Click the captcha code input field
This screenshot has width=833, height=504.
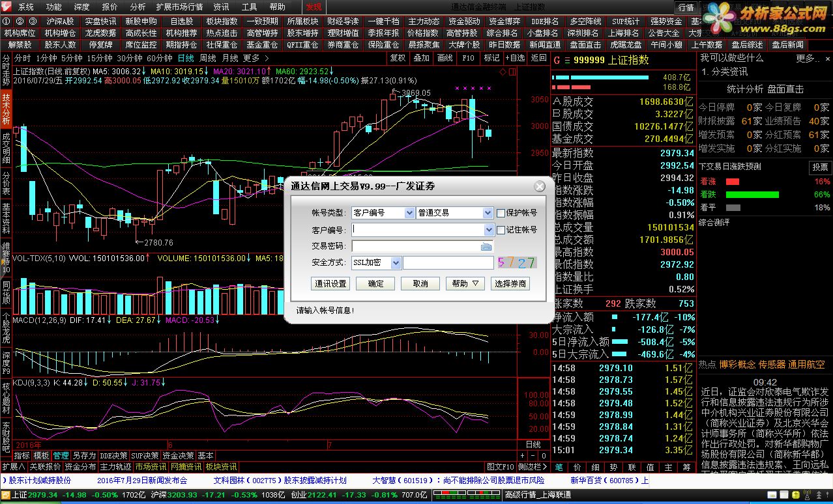(x=448, y=263)
